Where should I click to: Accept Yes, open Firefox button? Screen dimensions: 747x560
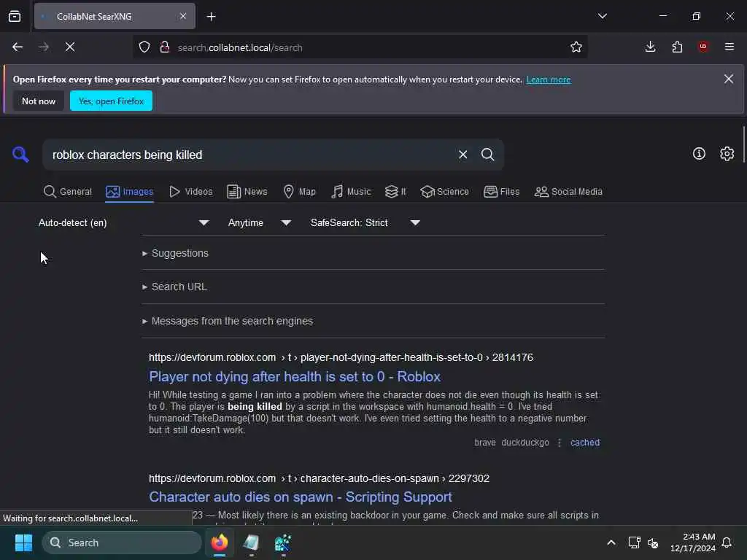point(111,101)
